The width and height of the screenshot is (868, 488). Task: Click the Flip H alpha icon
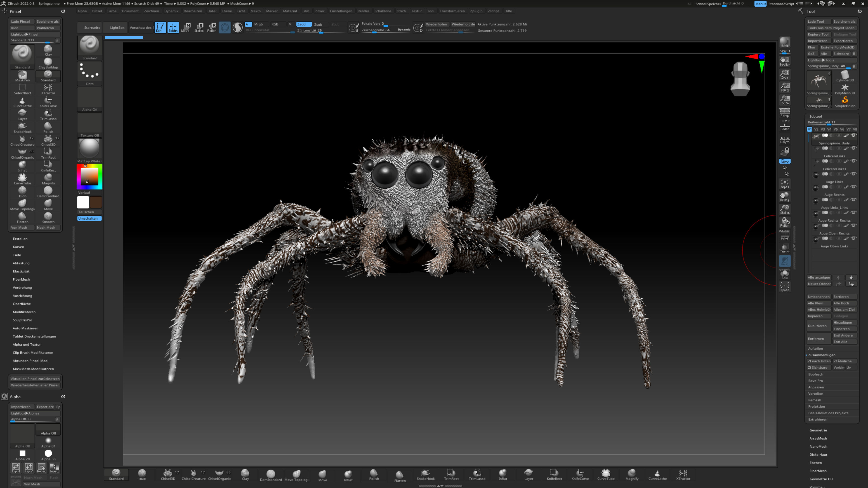16,468
